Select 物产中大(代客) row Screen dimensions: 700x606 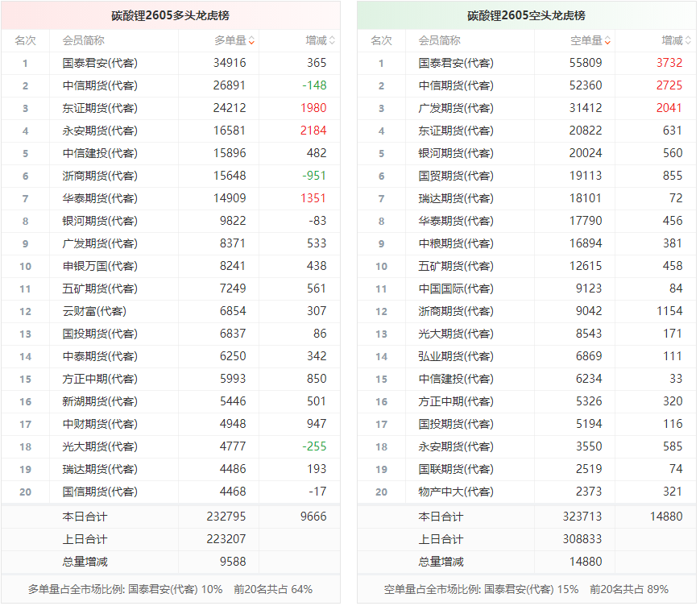pyautogui.click(x=526, y=492)
